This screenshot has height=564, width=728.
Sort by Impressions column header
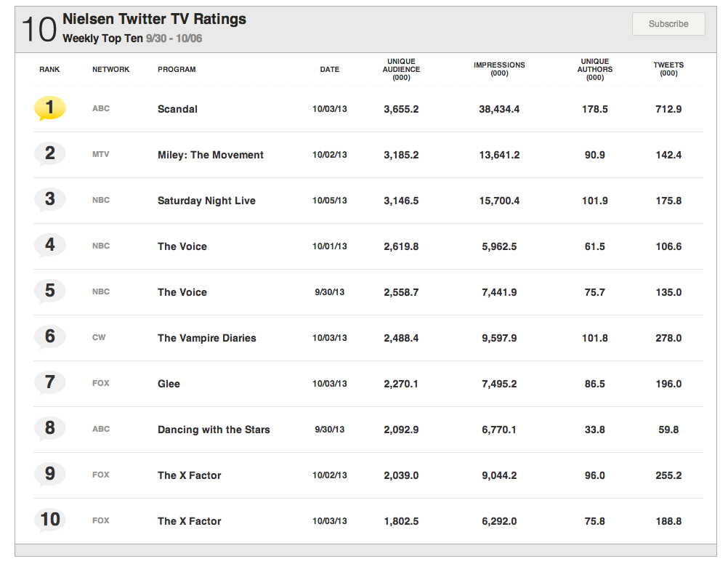coord(499,69)
